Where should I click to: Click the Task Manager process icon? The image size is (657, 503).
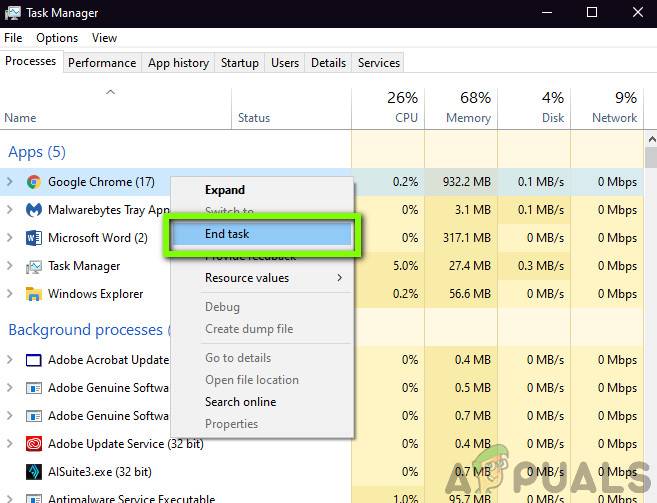coord(34,266)
